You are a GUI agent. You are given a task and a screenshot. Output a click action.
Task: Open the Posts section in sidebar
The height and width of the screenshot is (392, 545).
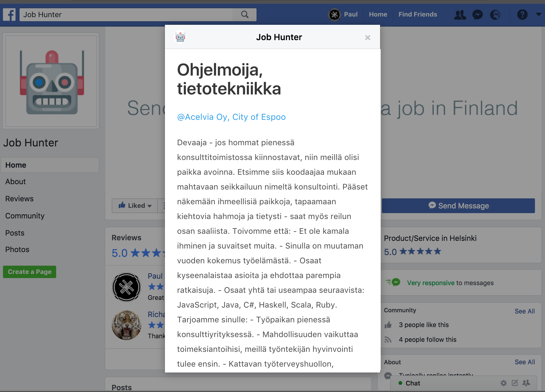pyautogui.click(x=15, y=233)
